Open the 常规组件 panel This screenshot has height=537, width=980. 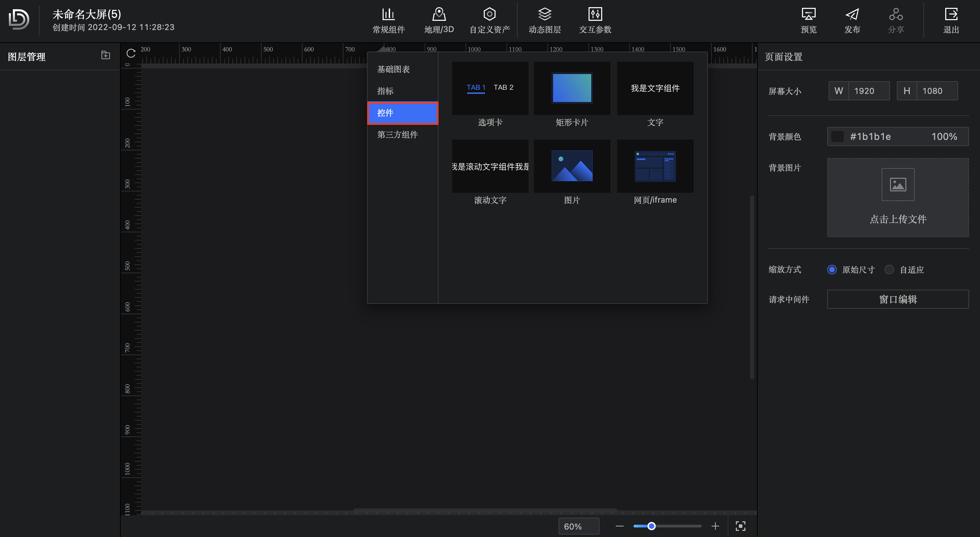click(x=388, y=20)
